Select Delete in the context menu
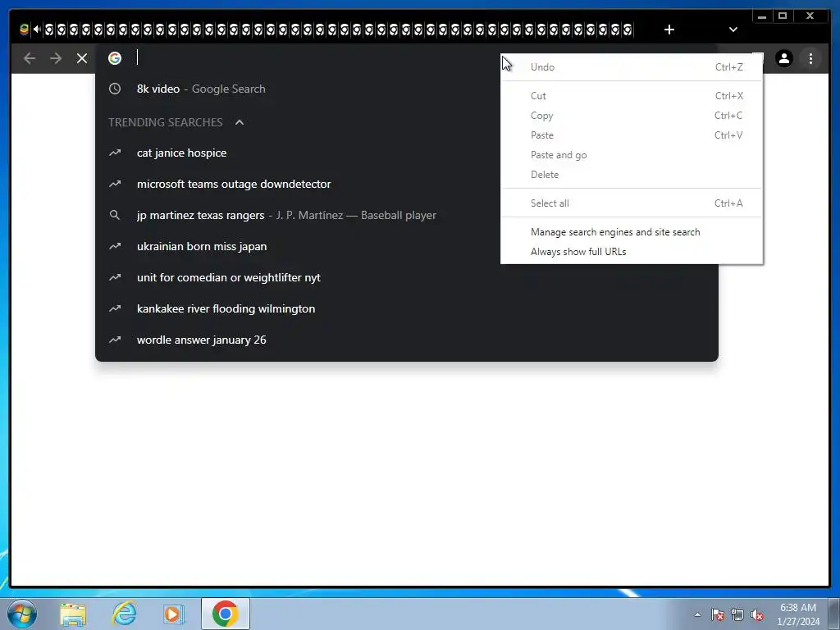 pyautogui.click(x=632, y=175)
